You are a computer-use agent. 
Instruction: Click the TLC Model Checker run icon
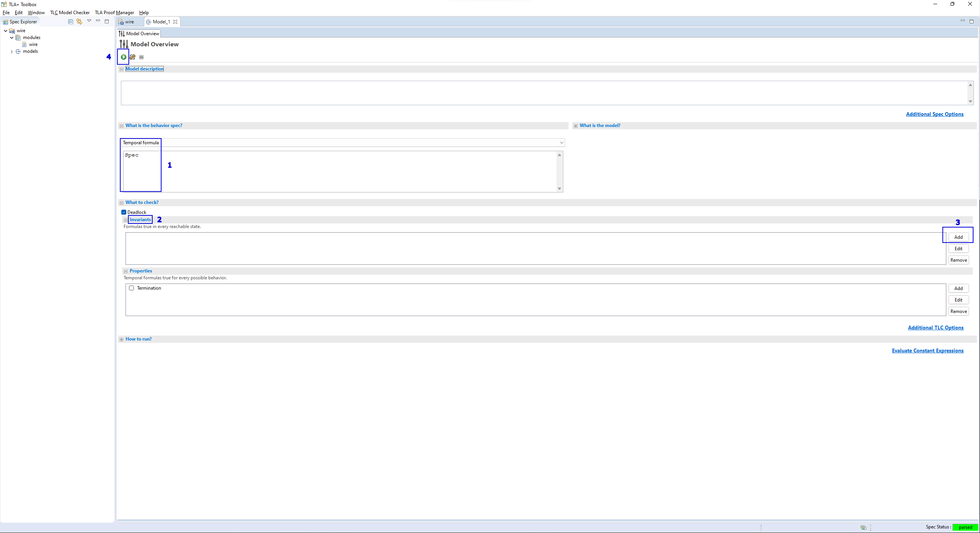(x=123, y=57)
